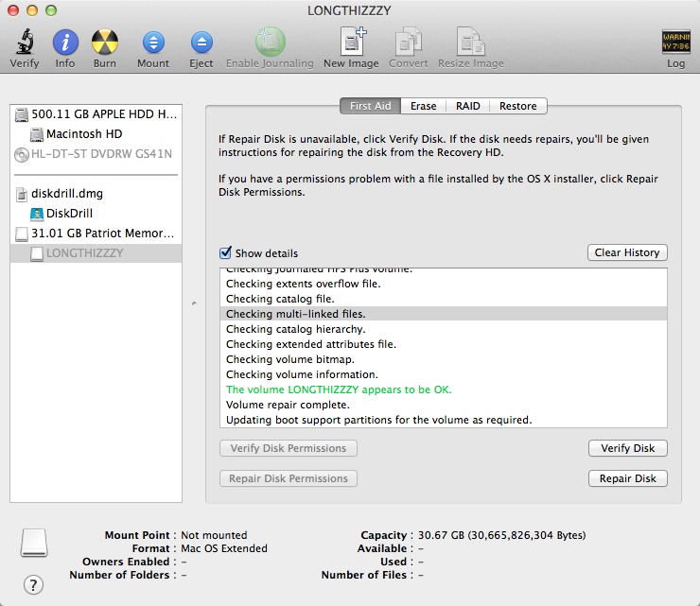
Task: Open the RAID tab
Action: (x=468, y=106)
